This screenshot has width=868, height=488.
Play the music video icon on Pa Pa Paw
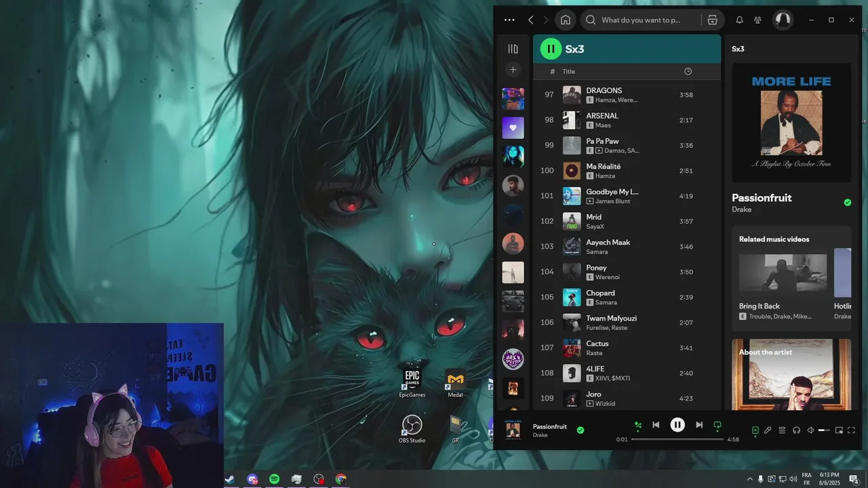(x=599, y=150)
